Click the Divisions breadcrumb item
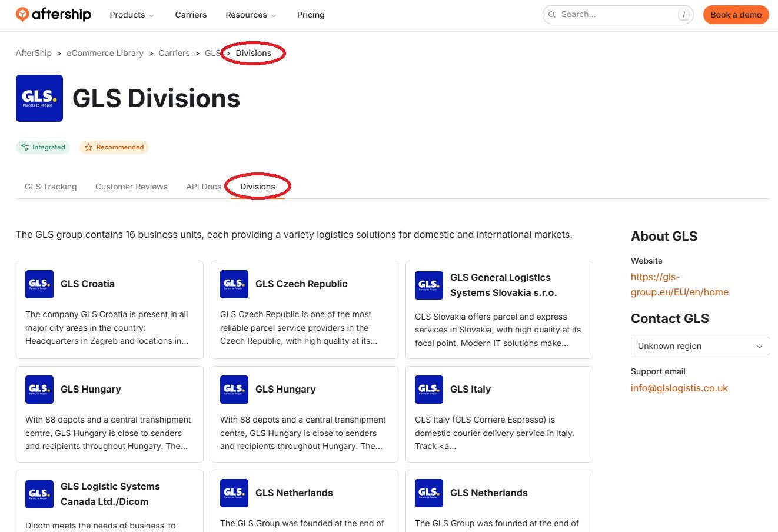Viewport: 778px width, 532px height. coord(254,53)
